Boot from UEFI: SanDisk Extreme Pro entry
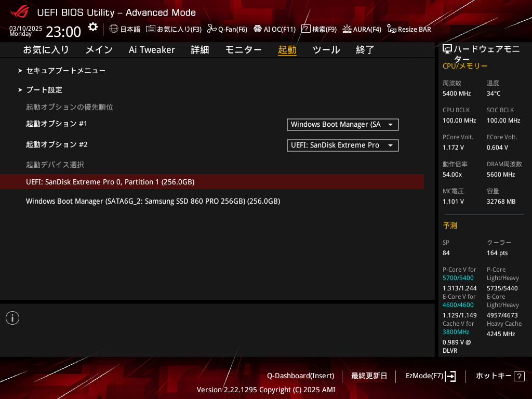Viewport: 532px width, 399px height. click(x=110, y=182)
